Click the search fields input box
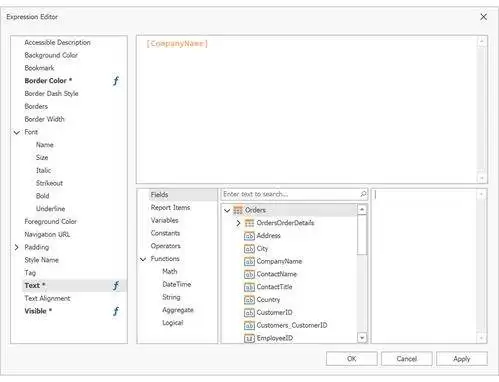Viewport: 499px width, 382px height. [290, 194]
